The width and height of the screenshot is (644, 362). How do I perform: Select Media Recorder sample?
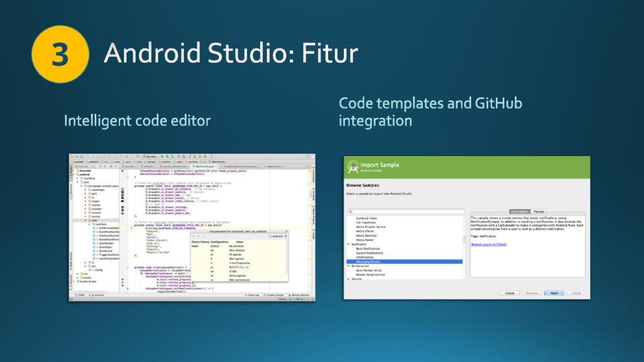click(x=367, y=236)
